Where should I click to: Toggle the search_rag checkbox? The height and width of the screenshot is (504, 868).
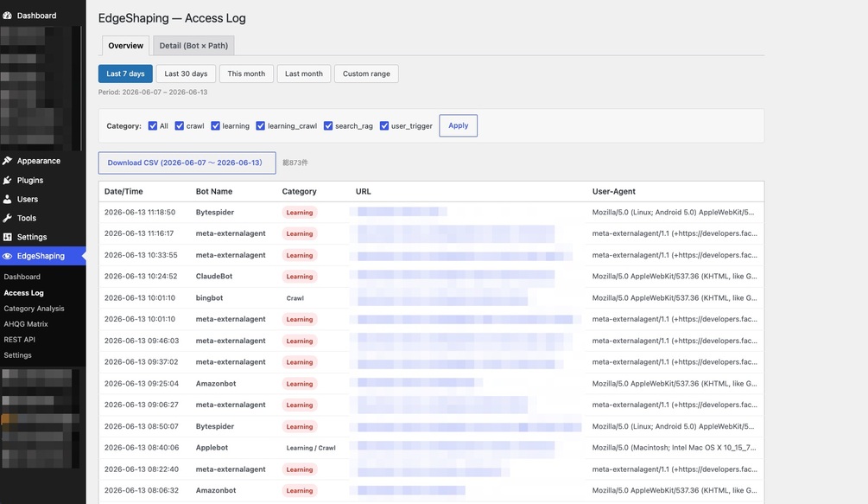[x=328, y=125]
